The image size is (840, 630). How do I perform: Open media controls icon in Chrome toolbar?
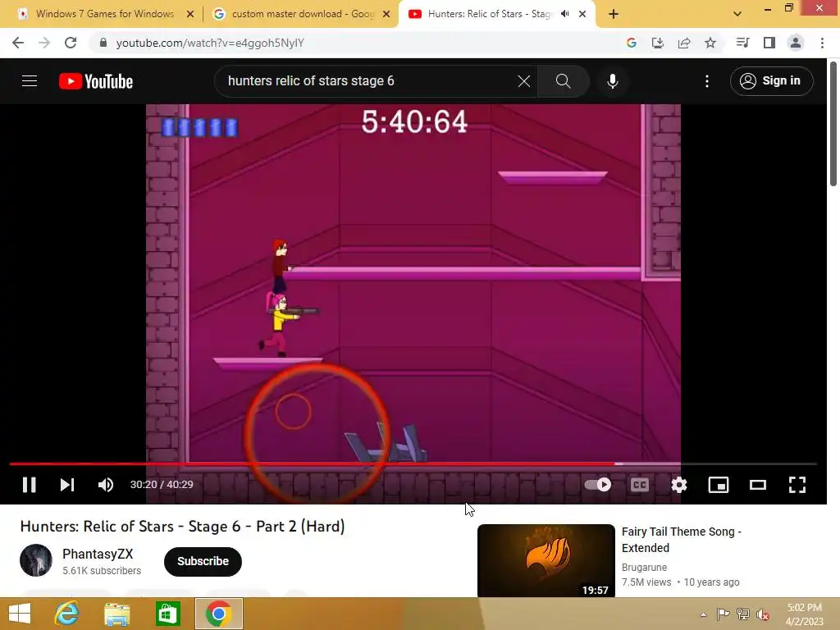tap(742, 43)
